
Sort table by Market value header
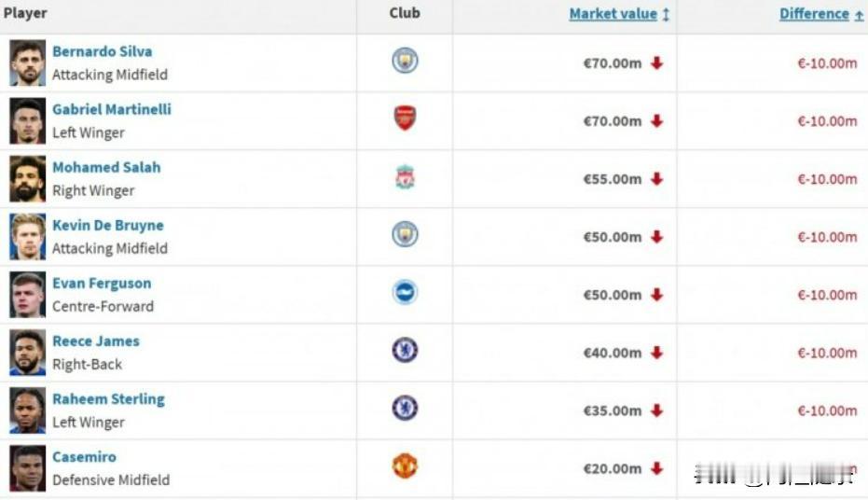(613, 14)
